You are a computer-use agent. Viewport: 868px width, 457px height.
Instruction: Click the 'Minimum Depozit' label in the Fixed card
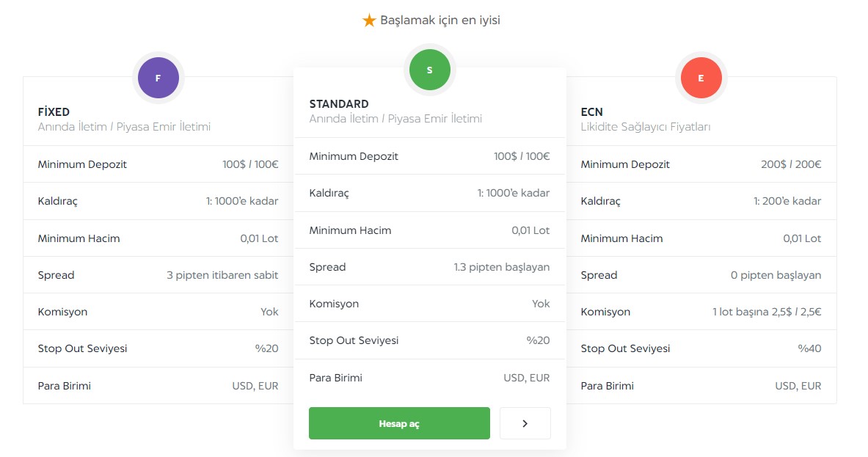(82, 164)
